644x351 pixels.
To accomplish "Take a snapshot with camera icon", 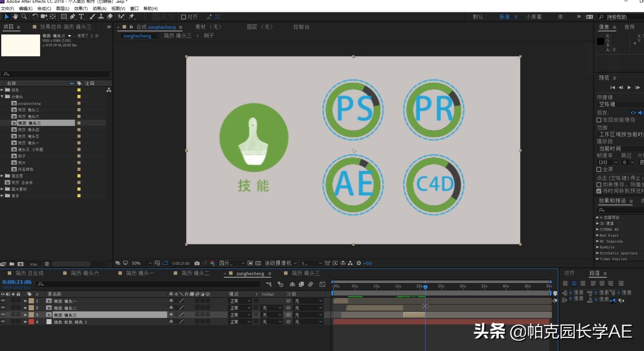I will (x=197, y=263).
